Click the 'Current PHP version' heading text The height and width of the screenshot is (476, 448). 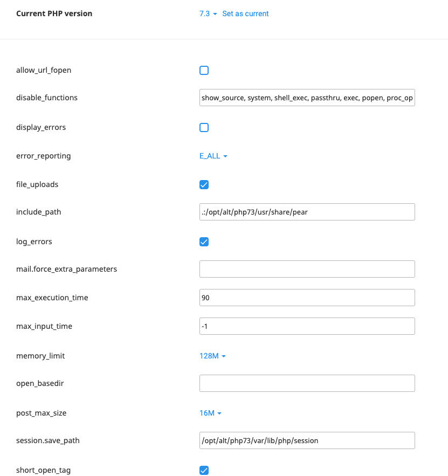pyautogui.click(x=54, y=13)
